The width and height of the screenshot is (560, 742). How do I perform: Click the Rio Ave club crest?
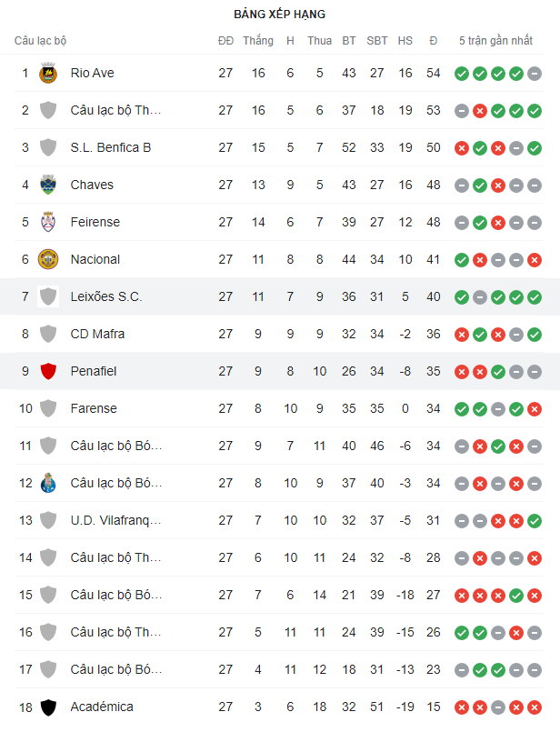pos(48,73)
